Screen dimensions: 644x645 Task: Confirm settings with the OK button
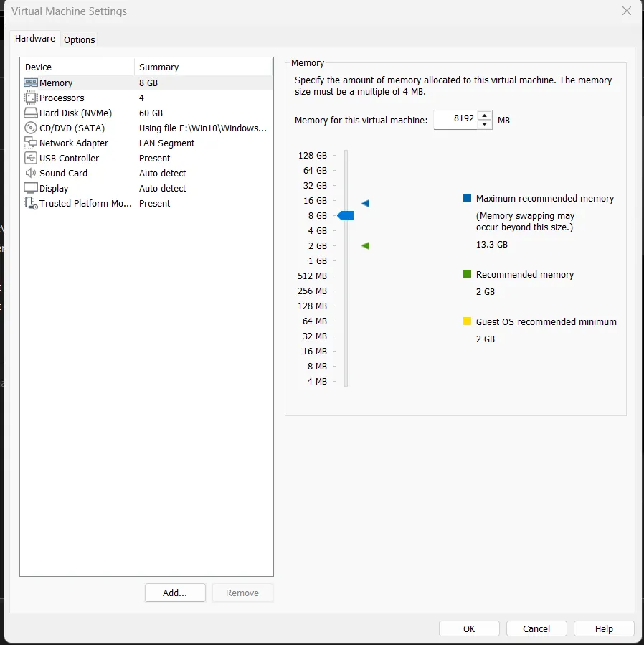[469, 628]
